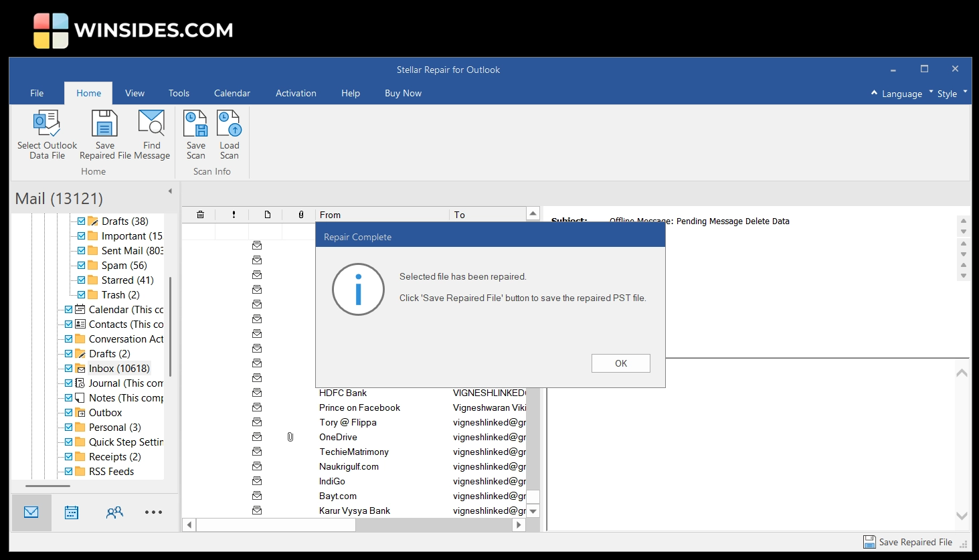
Task: Click Notes folder icon in tree
Action: [80, 397]
